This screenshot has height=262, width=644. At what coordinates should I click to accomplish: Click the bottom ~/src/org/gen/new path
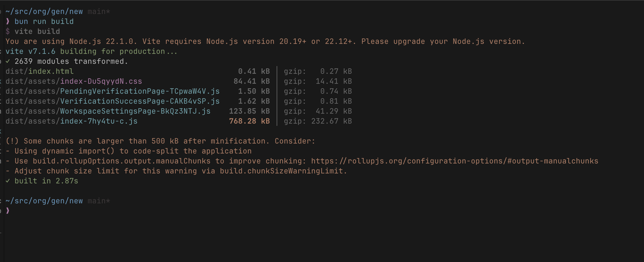point(44,201)
